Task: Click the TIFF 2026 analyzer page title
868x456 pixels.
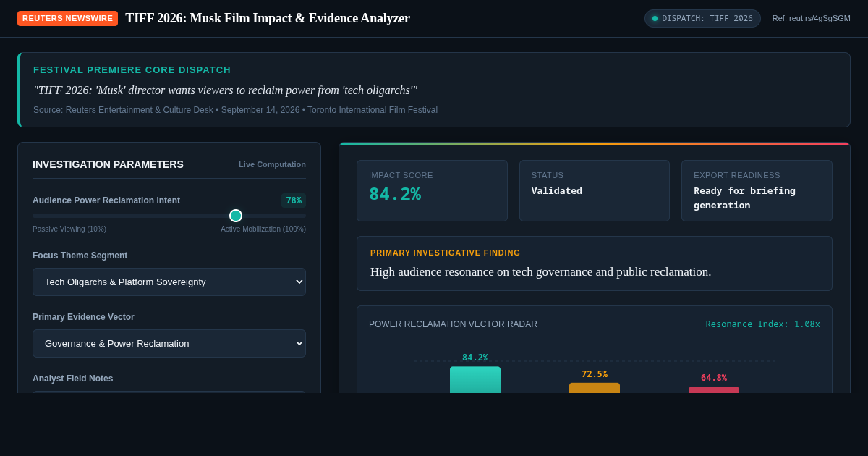Action: point(268,18)
